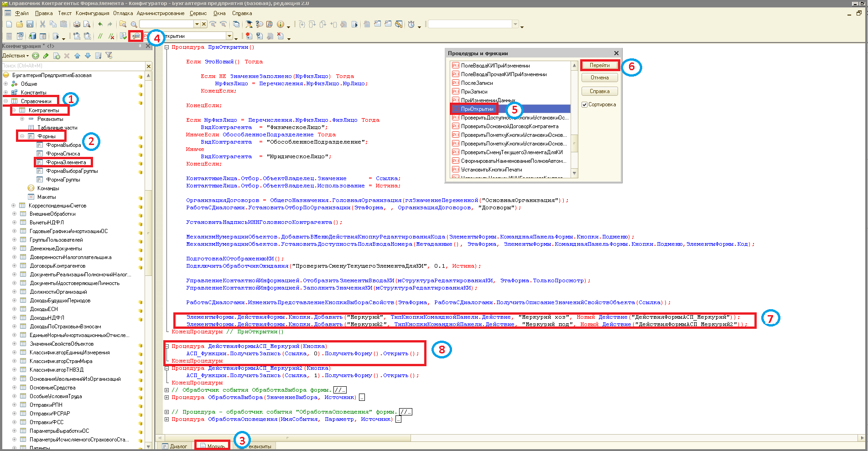Expand the Реквизиты tree node
The height and width of the screenshot is (451, 868).
pyautogui.click(x=22, y=119)
